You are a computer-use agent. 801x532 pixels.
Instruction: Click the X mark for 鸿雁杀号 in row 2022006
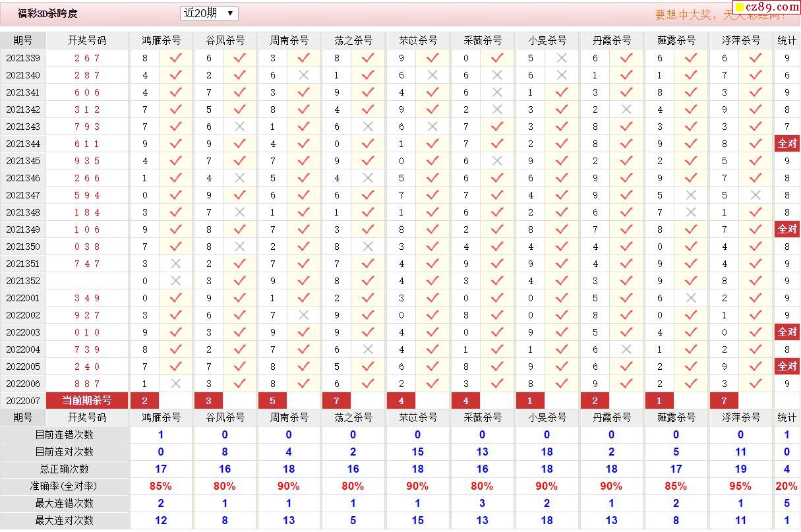175,384
